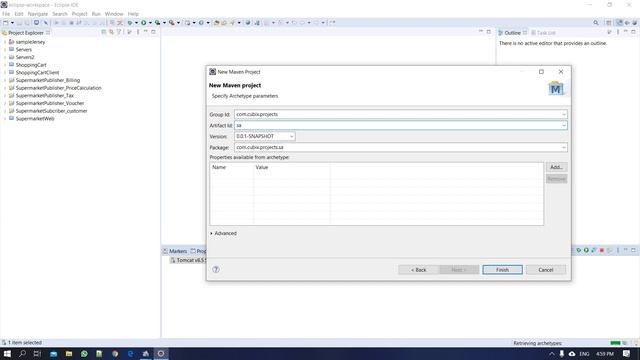
Task: Open notification center on taskbar
Action: (x=627, y=354)
